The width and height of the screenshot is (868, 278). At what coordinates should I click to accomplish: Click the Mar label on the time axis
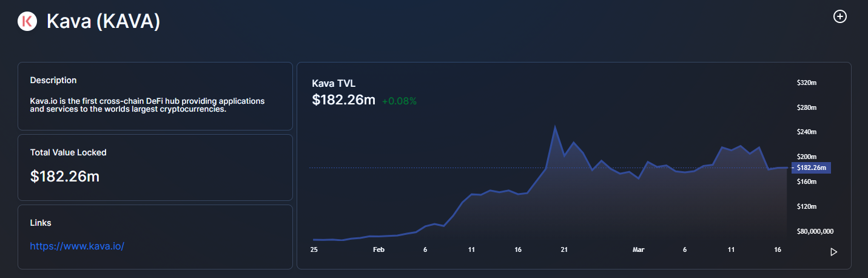point(638,249)
